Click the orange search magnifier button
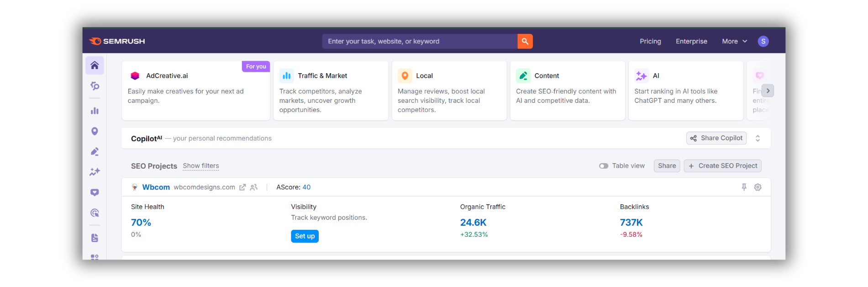The width and height of the screenshot is (868, 287). [x=525, y=41]
